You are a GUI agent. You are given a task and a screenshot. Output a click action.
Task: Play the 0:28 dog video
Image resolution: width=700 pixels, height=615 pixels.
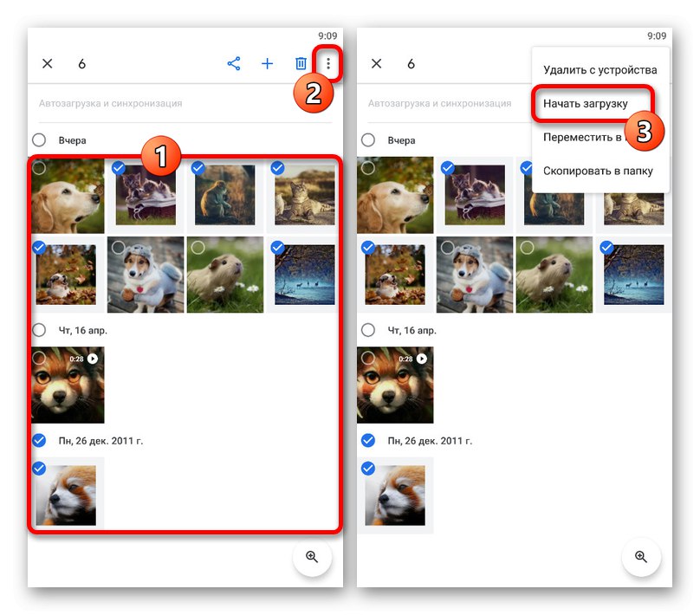[x=94, y=358]
